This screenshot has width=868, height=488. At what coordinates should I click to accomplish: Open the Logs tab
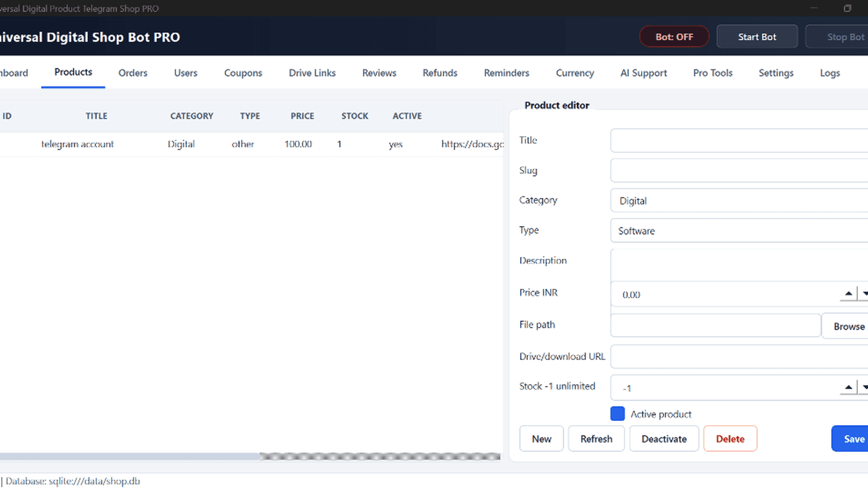830,73
